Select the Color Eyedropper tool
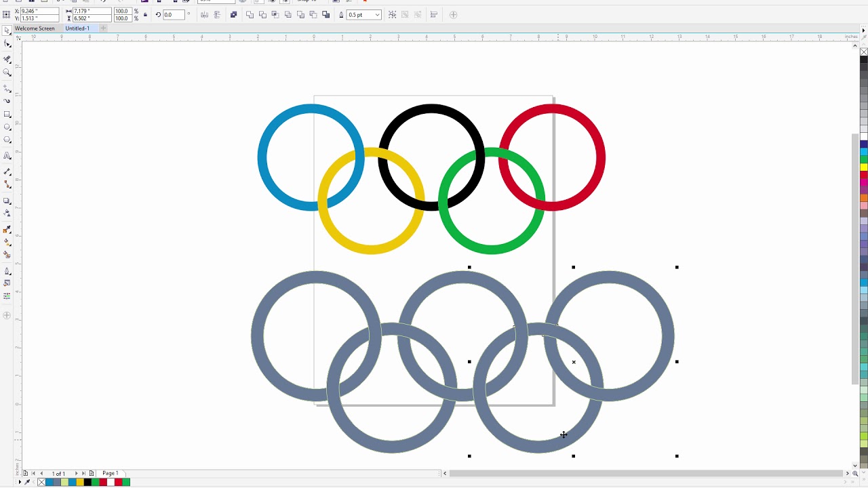This screenshot has height=488, width=868. [x=7, y=230]
